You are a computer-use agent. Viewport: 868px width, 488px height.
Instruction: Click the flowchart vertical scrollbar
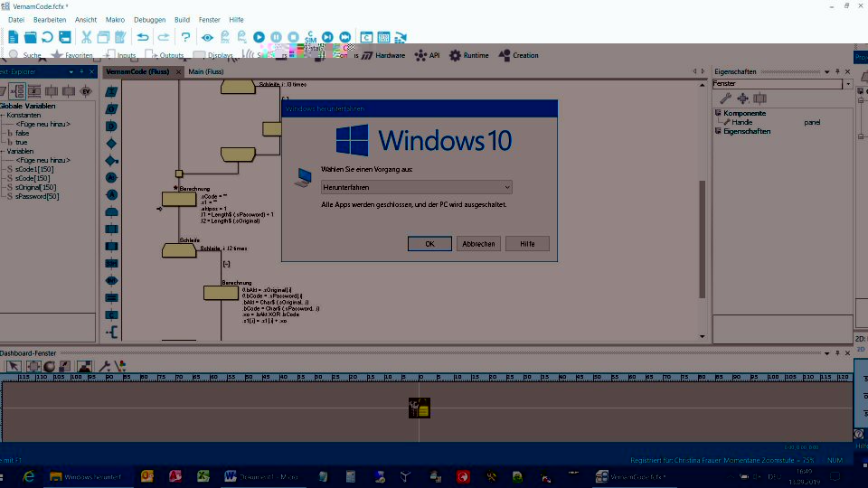click(702, 239)
